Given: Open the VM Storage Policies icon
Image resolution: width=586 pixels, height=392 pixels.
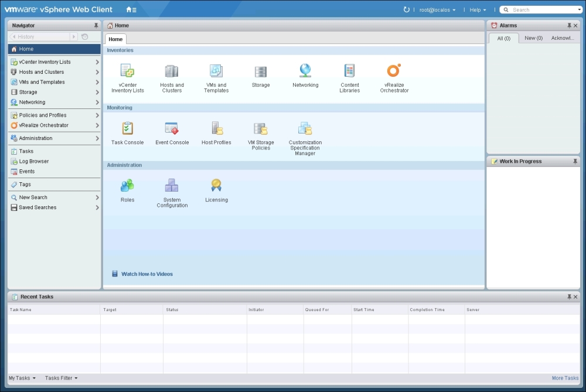Looking at the screenshot, I should [261, 128].
